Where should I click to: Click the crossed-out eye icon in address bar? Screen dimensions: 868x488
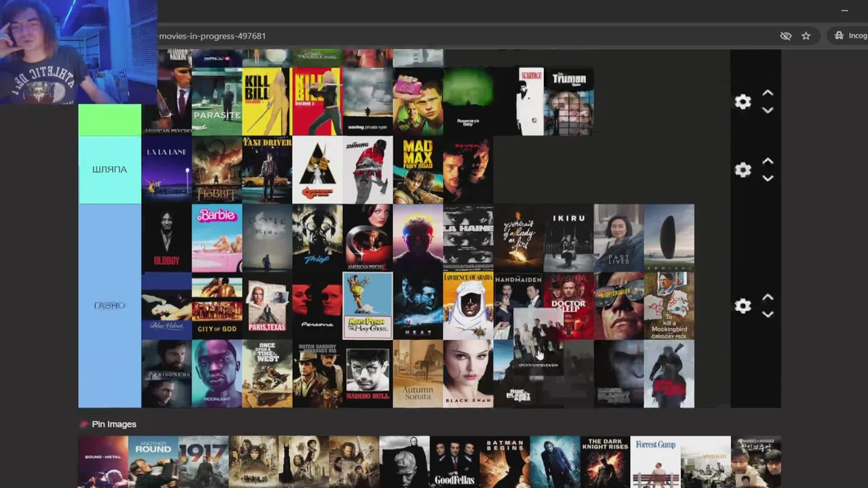click(x=786, y=36)
